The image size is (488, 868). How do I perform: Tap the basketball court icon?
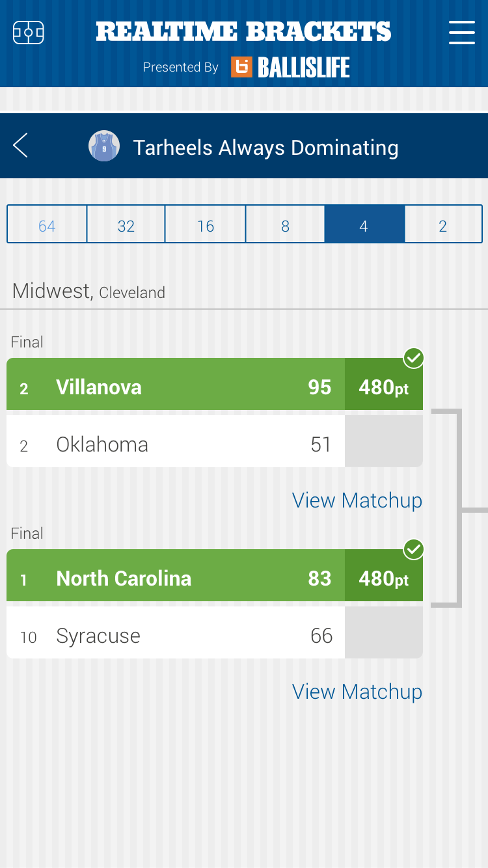28,33
